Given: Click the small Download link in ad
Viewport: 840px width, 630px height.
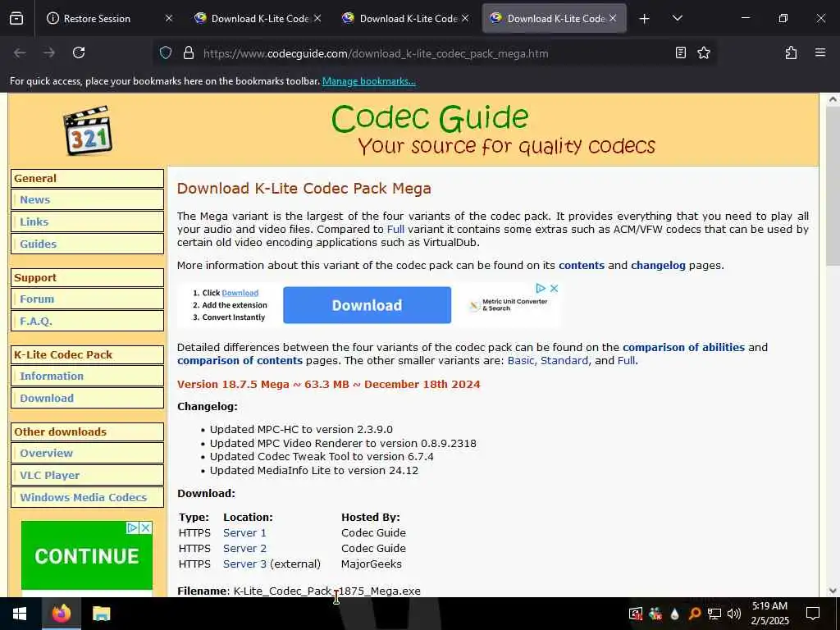Looking at the screenshot, I should 240,293.
